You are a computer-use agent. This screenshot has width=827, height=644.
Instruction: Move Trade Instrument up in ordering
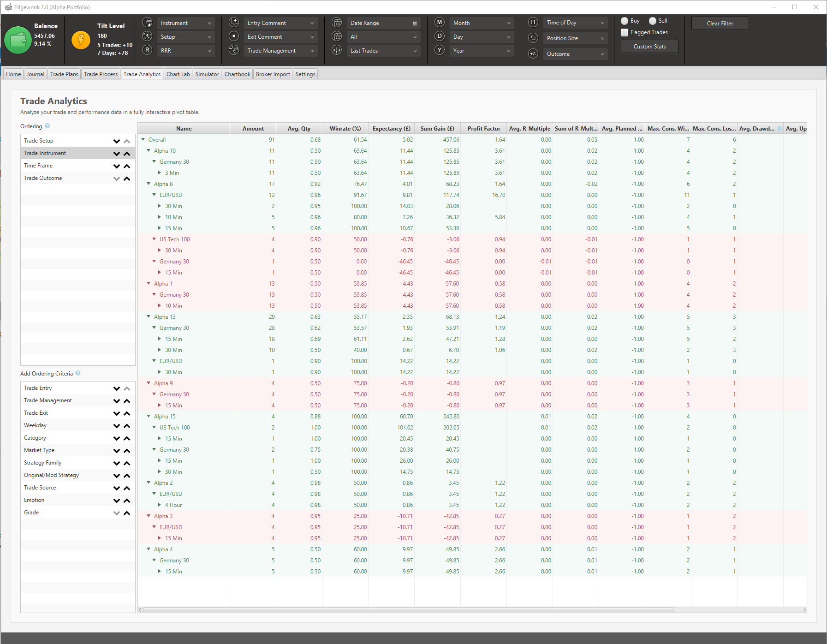coord(127,154)
